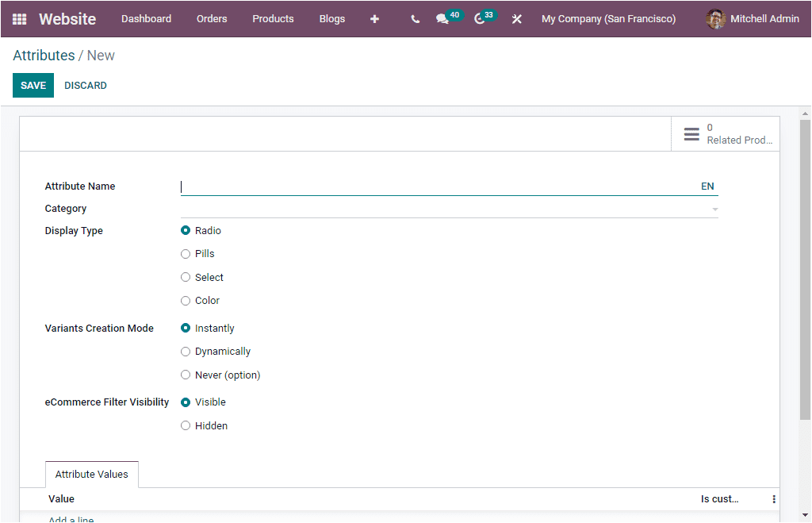Open the messages inbox showing 40 notifications

(444, 19)
